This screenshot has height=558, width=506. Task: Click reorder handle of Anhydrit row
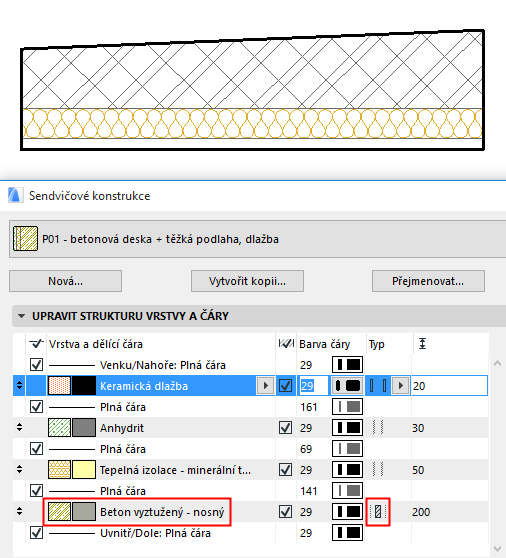(x=20, y=427)
